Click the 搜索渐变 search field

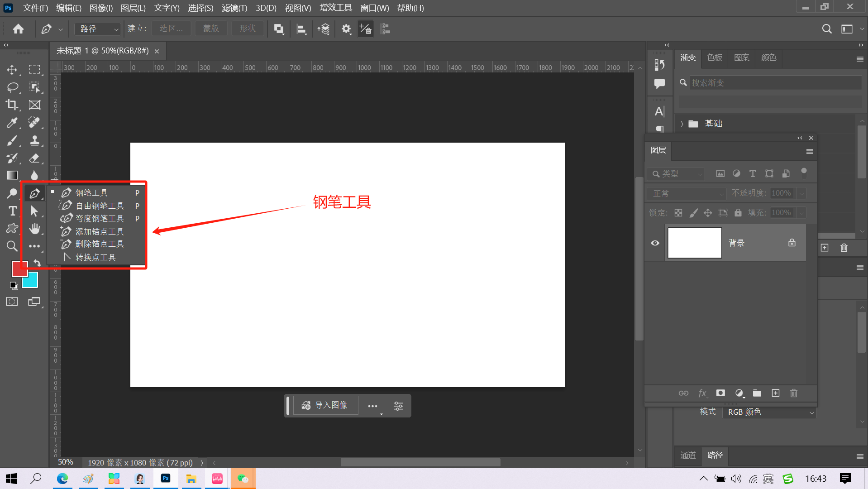775,82
